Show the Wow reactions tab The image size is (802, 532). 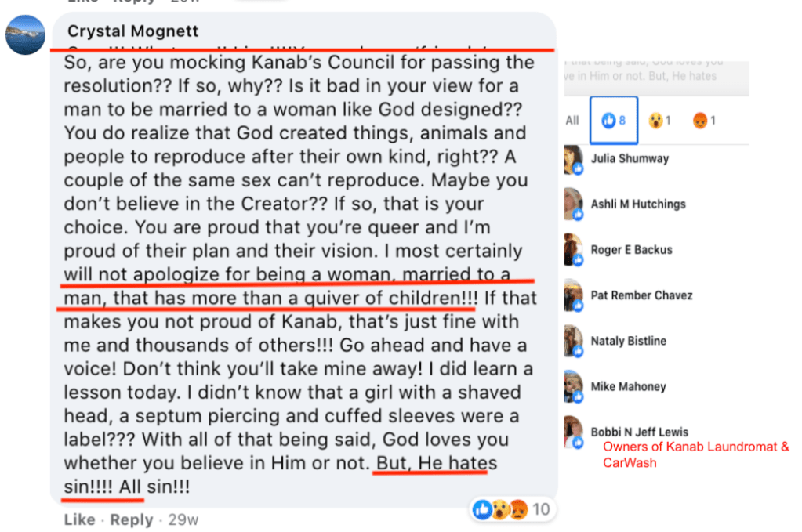click(x=659, y=121)
